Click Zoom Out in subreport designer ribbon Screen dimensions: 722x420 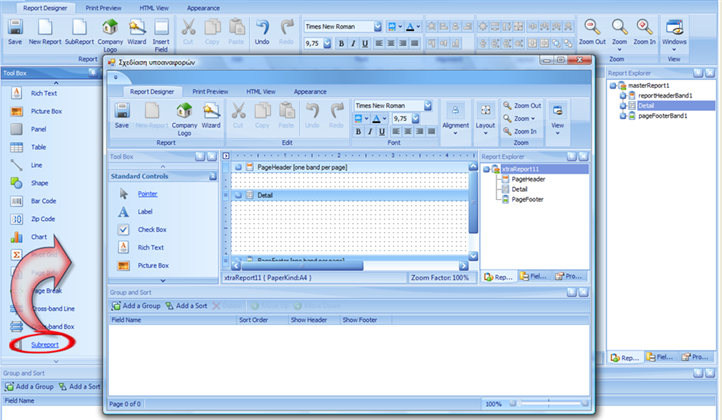[x=522, y=105]
